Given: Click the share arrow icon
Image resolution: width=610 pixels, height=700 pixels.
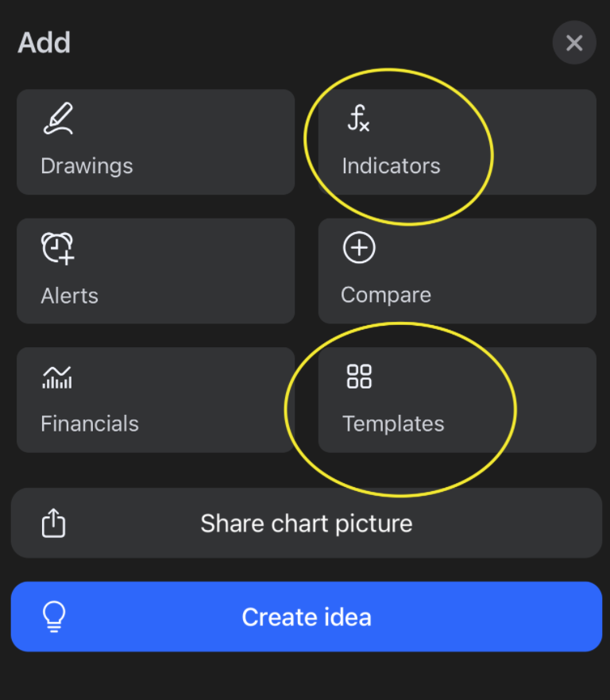Looking at the screenshot, I should [53, 524].
